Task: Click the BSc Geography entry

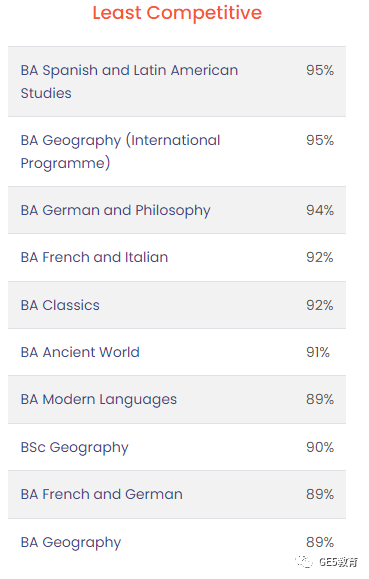Action: point(75,448)
